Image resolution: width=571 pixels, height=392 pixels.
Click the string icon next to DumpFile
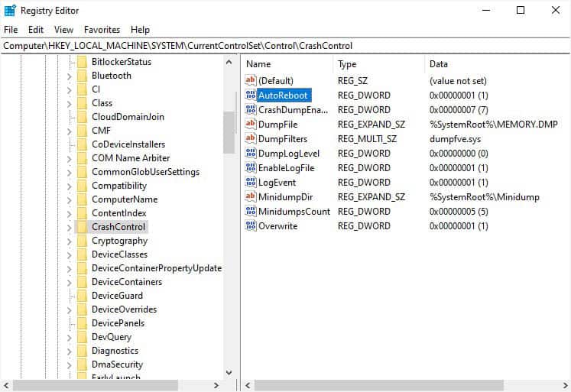point(251,124)
